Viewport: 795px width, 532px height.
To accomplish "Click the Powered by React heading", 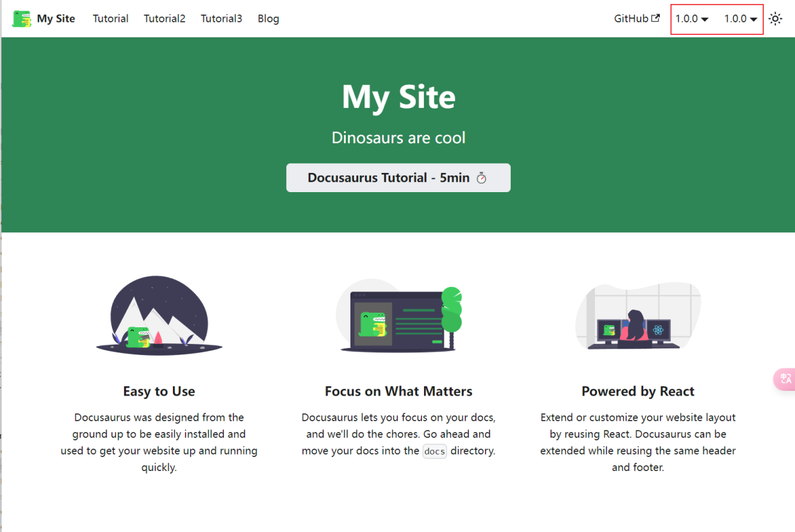I will pos(638,392).
